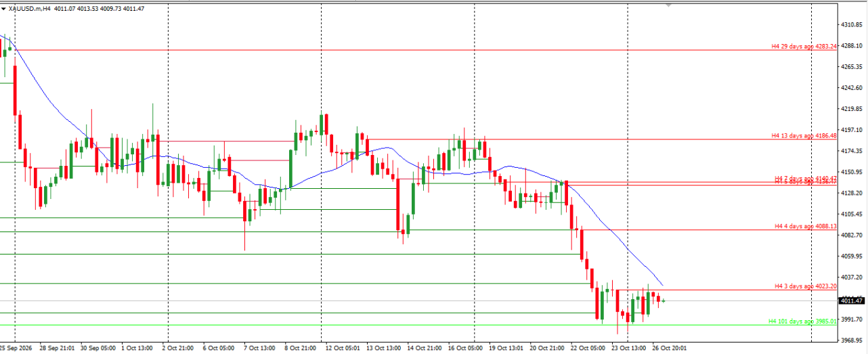
Task: Click price scale value 4150.95
Action: pos(851,172)
